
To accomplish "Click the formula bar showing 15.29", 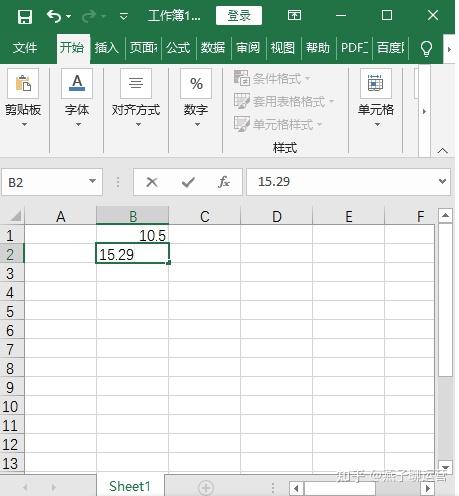I will (x=341, y=182).
